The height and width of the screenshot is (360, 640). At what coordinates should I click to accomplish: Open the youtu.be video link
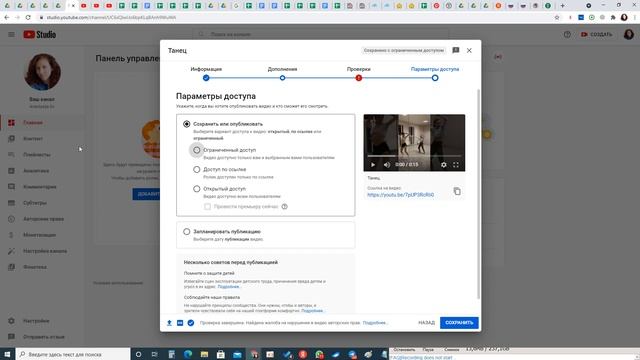point(400,195)
